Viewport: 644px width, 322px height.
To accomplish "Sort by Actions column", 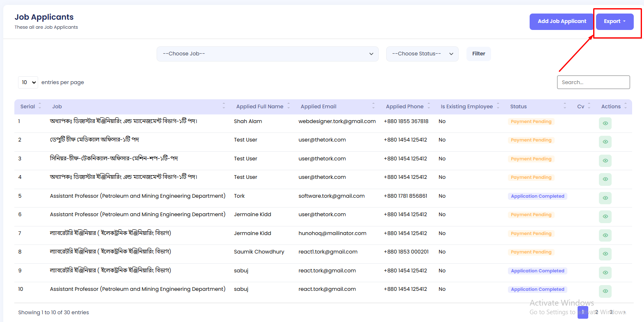I will (626, 106).
